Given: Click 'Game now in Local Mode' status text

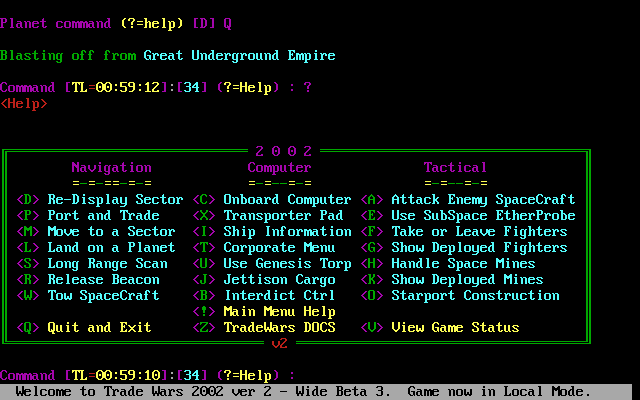Looking at the screenshot, I should click(x=500, y=392).
